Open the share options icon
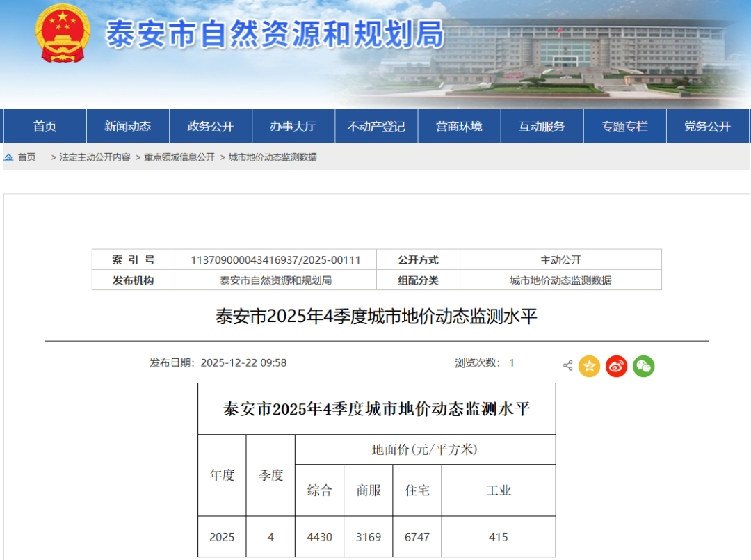Screen dimensions: 751x560 pyautogui.click(x=567, y=366)
